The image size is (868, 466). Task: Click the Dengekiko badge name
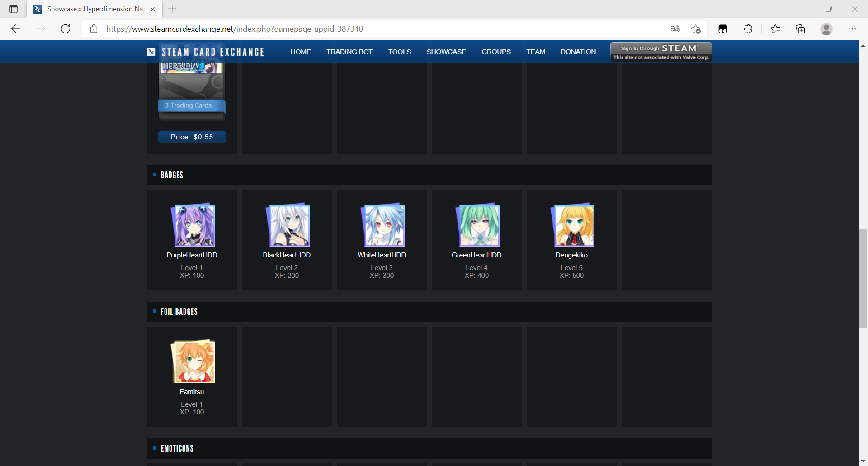571,255
